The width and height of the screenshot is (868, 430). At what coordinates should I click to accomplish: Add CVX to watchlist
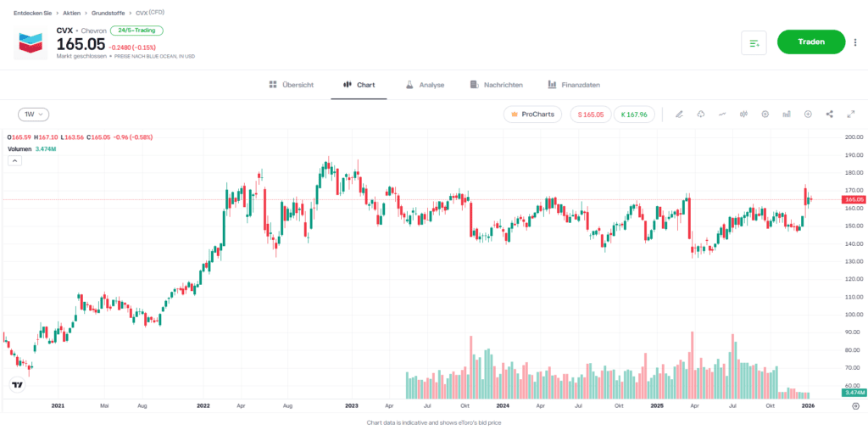[754, 42]
